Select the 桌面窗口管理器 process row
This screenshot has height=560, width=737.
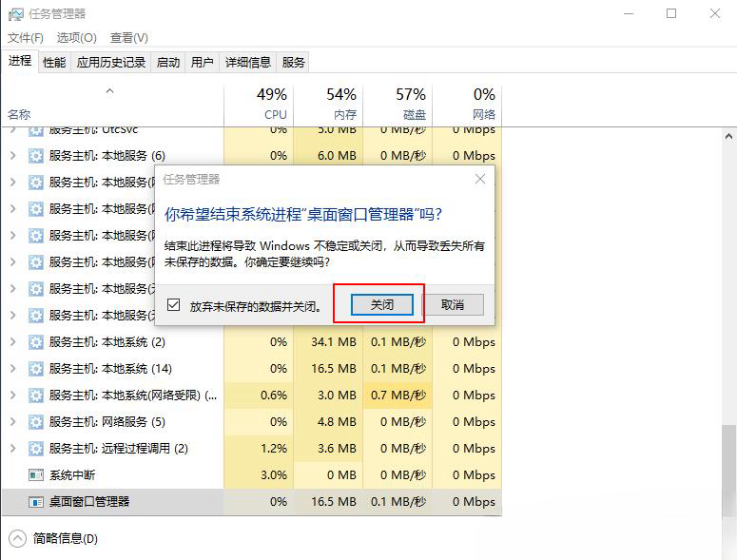click(251, 502)
